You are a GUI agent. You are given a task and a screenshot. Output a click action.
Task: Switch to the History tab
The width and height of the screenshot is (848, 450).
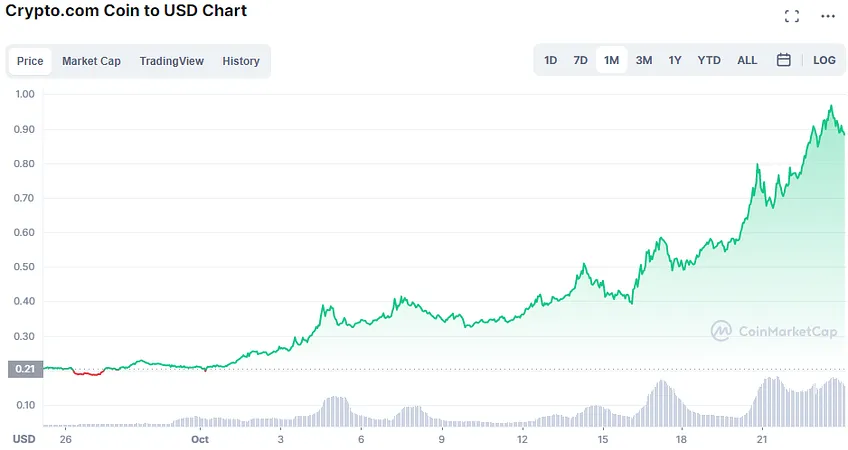click(x=241, y=61)
